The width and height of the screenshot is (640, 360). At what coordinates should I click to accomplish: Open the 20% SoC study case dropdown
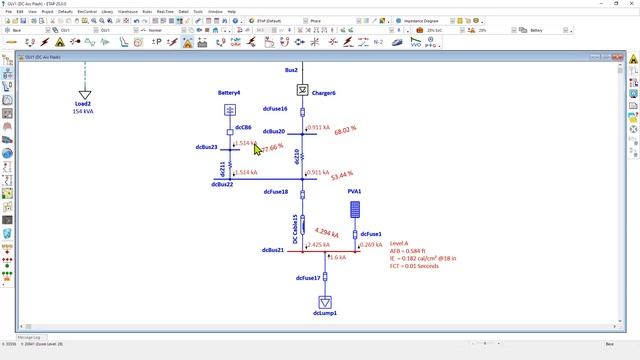pos(462,30)
